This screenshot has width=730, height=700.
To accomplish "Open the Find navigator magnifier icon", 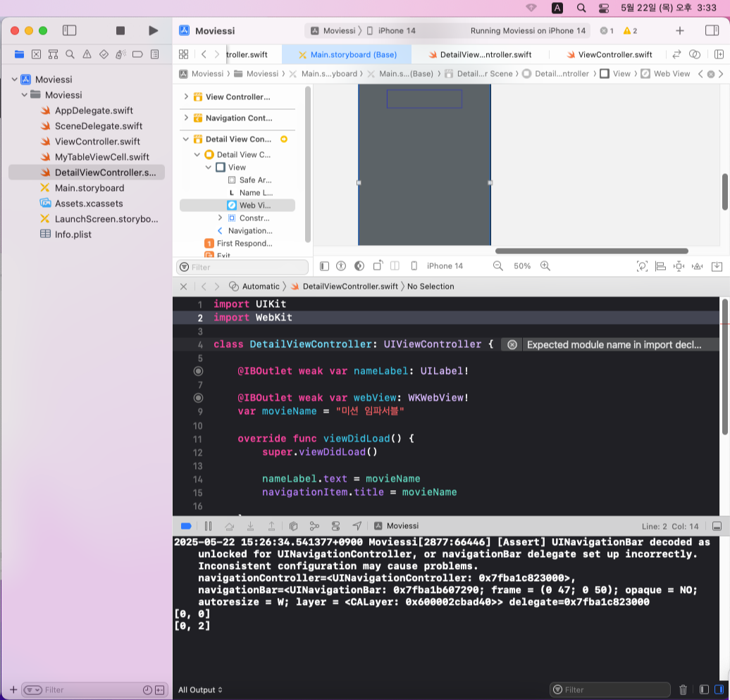I will coord(70,54).
